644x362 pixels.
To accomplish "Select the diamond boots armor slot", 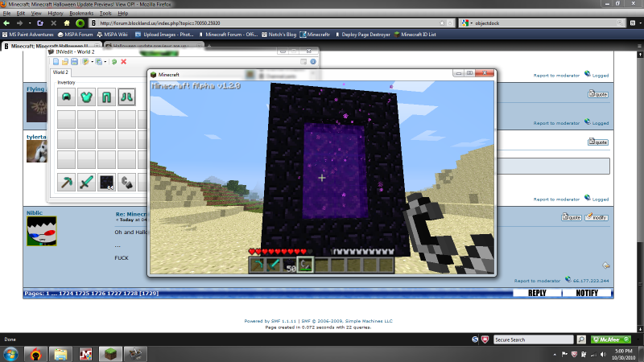I will [126, 97].
